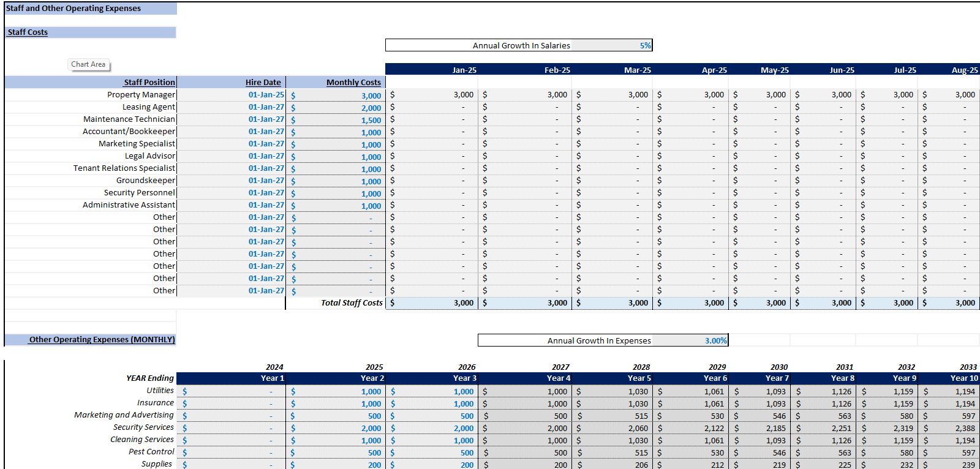Click the Jan-25 month header
The image size is (980, 469).
464,70
